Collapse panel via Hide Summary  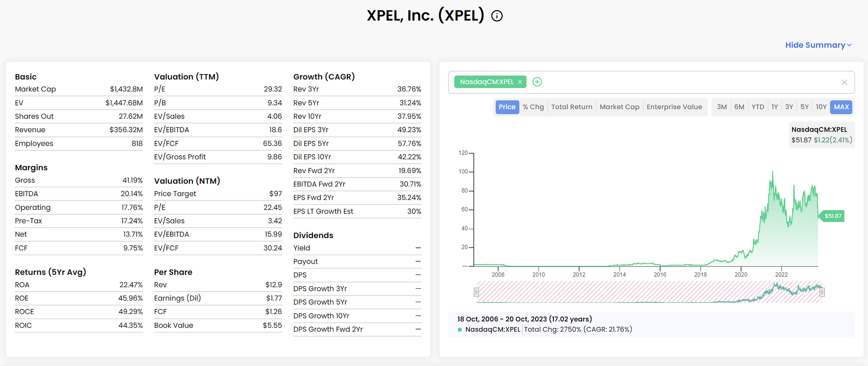point(818,45)
